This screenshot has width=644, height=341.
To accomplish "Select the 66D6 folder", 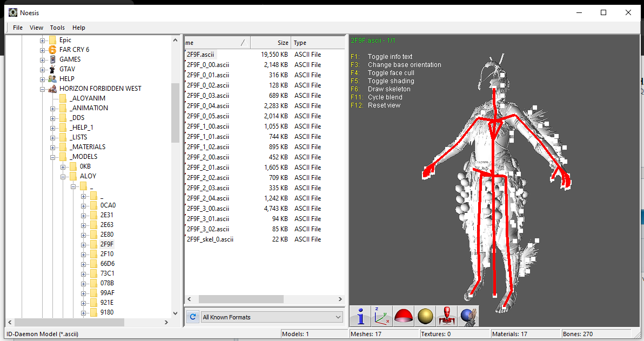I will 107,264.
